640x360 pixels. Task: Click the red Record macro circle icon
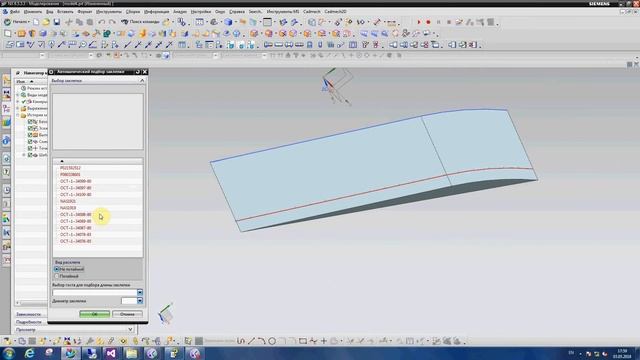coord(428,22)
